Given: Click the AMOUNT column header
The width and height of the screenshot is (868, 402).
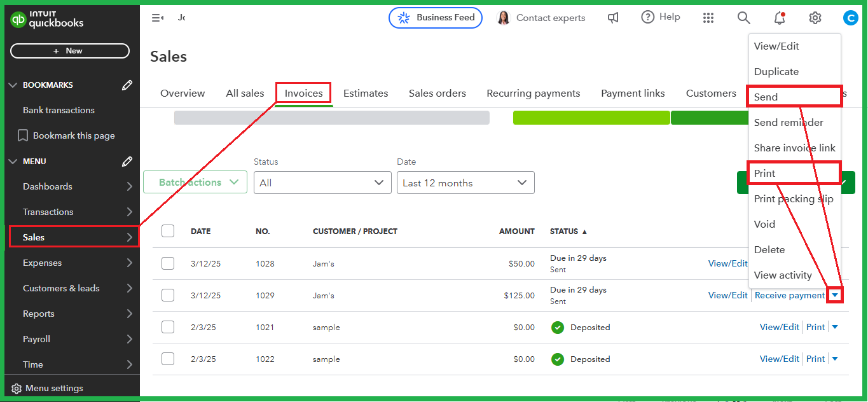Looking at the screenshot, I should pos(517,232).
